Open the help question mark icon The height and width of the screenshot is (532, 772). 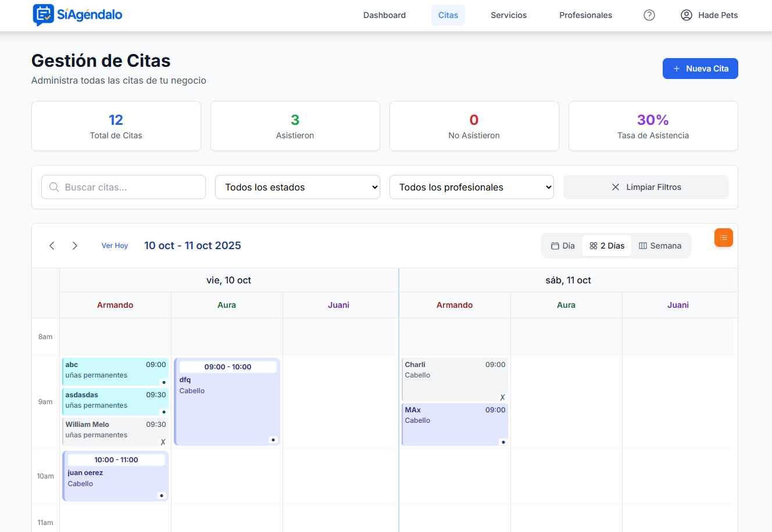point(649,15)
